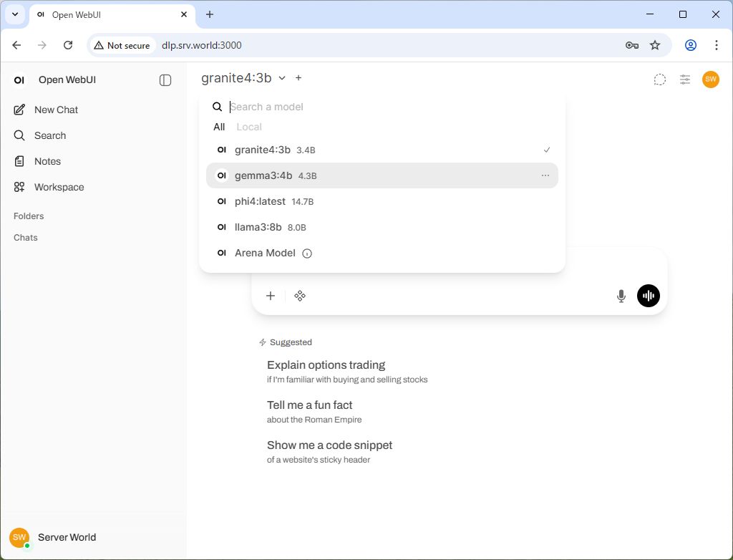Image resolution: width=733 pixels, height=560 pixels.
Task: Click the Arena Model info icon
Action: pos(307,254)
